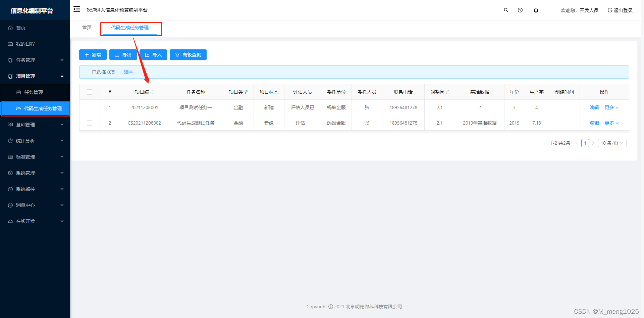Click cell 项目测试任务一
The width and height of the screenshot is (644, 318).
pos(196,107)
